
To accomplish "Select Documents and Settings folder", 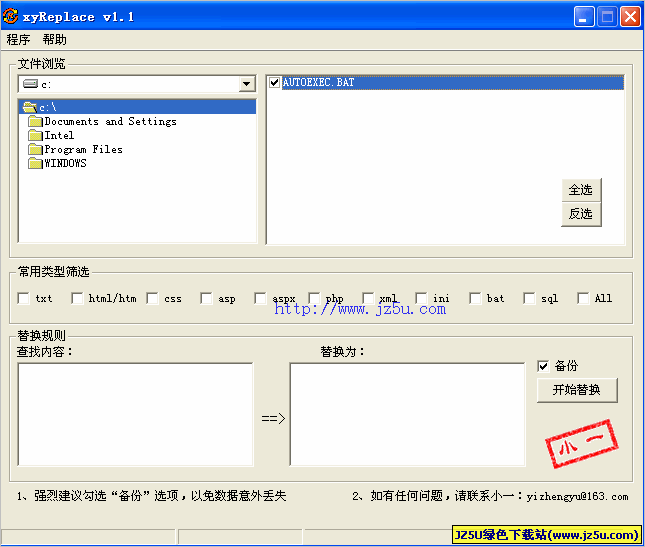I will click(110, 121).
